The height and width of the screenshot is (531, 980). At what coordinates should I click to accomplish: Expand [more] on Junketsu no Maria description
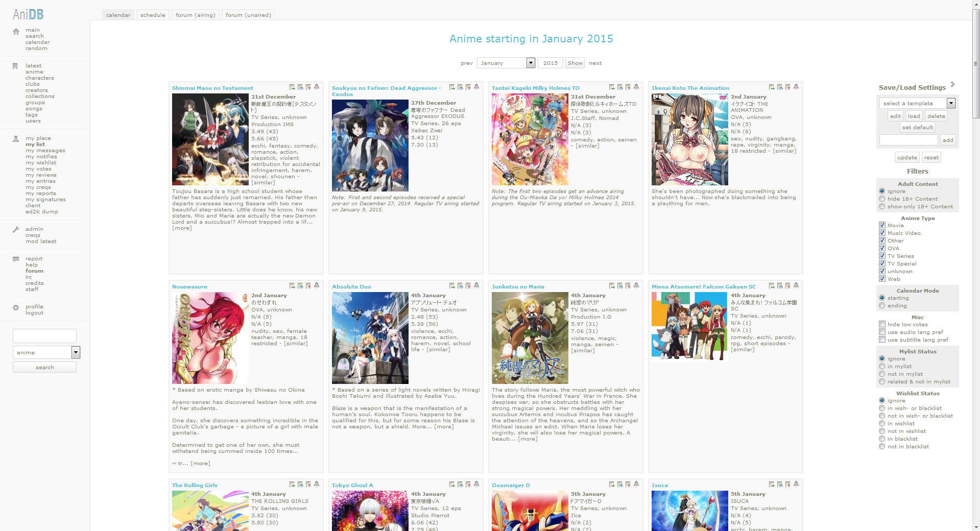pos(528,439)
